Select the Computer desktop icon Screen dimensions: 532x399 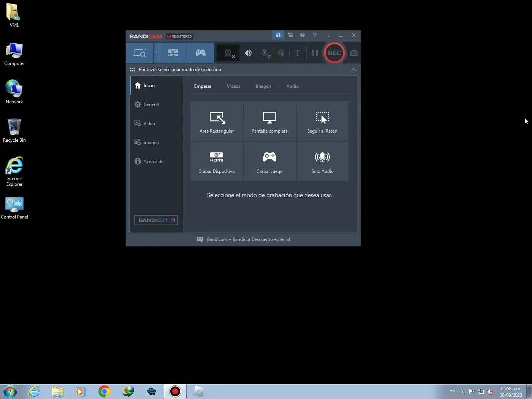tap(14, 54)
